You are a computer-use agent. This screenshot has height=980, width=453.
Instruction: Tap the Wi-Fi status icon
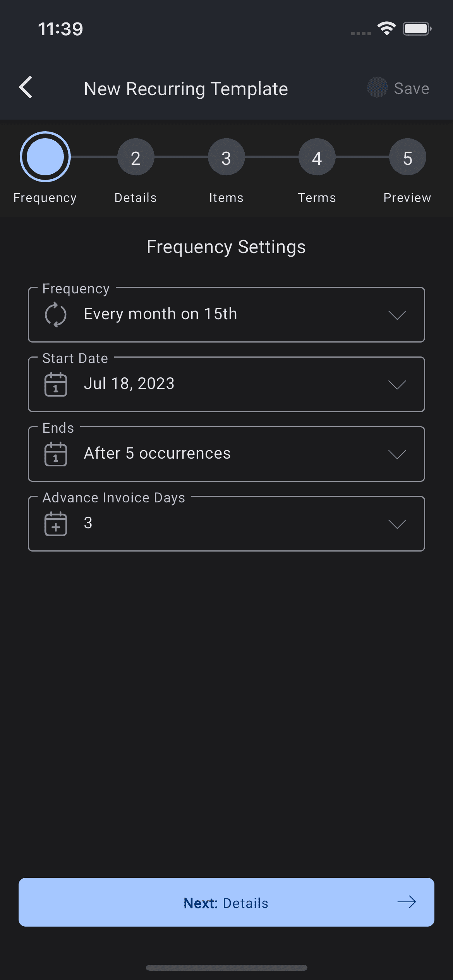point(386,29)
